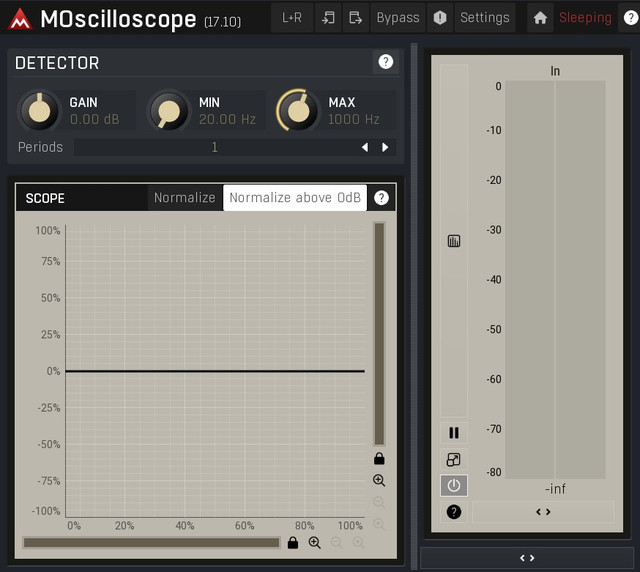Image resolution: width=640 pixels, height=572 pixels.
Task: Select next Periods value with right arrow
Action: click(385, 147)
